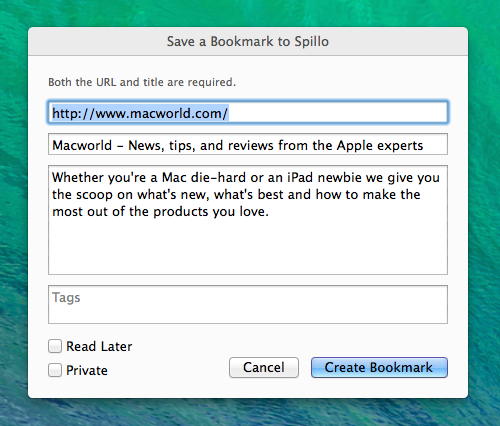Place cursor after 'products you love.' text
Image resolution: width=500 pixels, height=426 pixels.
tap(270, 212)
